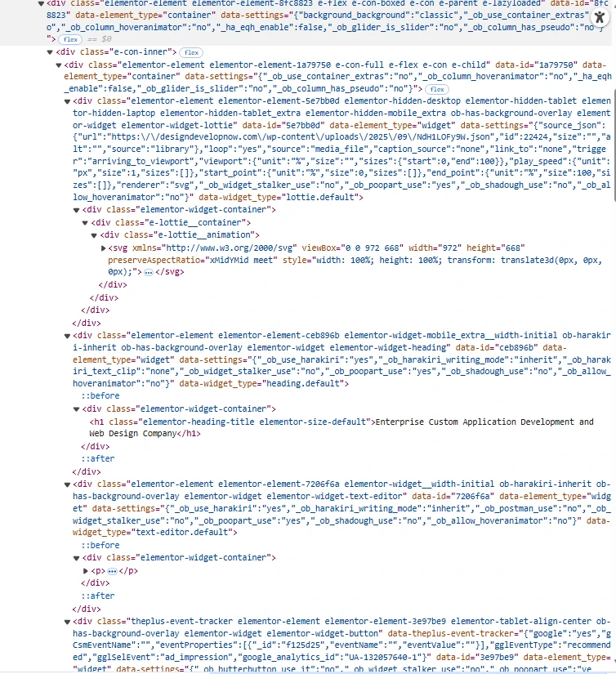The image size is (616, 674).
Task: Click the flex badge beside e-con-inner div
Action: click(x=191, y=52)
